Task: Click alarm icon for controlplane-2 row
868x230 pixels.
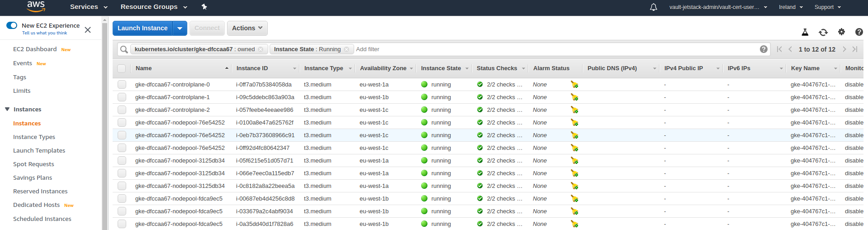Action: [x=574, y=110]
